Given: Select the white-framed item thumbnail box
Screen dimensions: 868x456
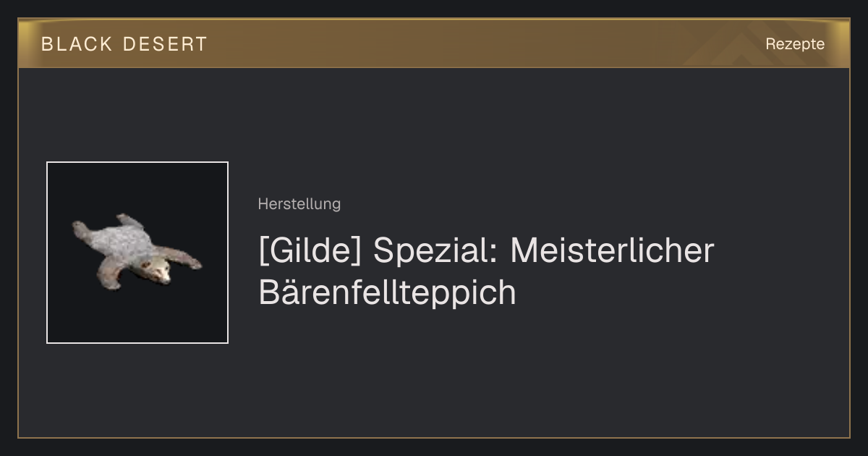Looking at the screenshot, I should [137, 253].
